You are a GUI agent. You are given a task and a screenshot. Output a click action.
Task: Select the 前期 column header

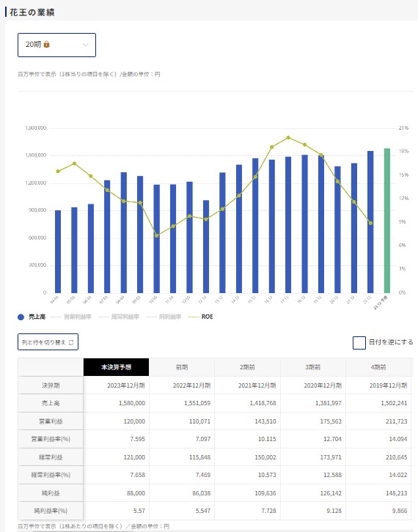182,367
